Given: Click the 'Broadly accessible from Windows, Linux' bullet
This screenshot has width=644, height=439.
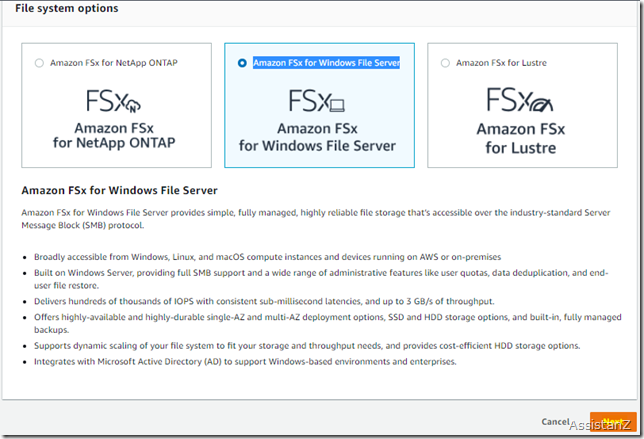Looking at the screenshot, I should pos(267,257).
